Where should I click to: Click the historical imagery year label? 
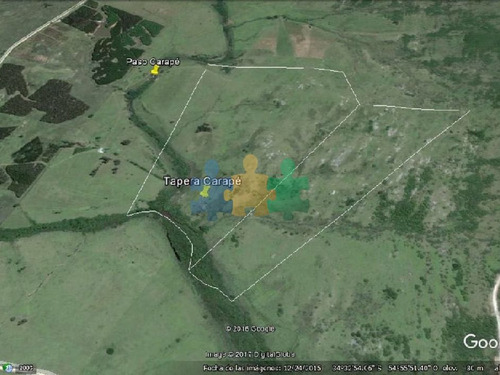[x=25, y=368]
